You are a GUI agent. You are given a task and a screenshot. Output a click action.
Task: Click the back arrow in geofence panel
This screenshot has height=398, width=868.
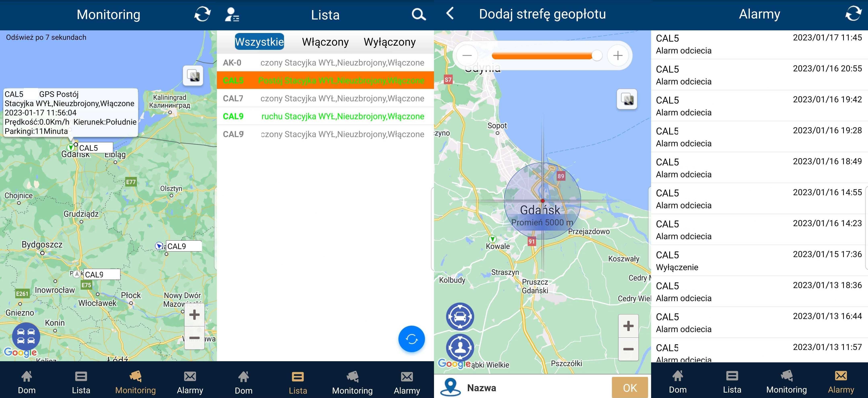point(449,12)
